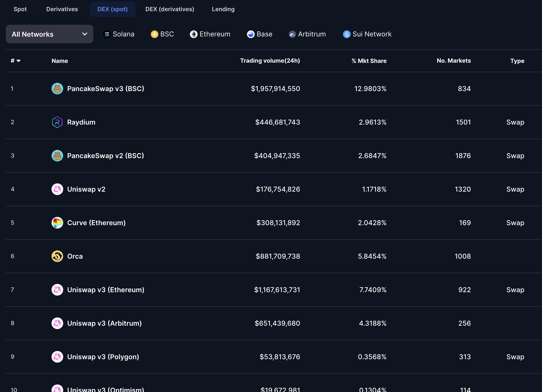This screenshot has height=392, width=542.
Task: Click the 4.3188% market share value
Action: click(373, 323)
